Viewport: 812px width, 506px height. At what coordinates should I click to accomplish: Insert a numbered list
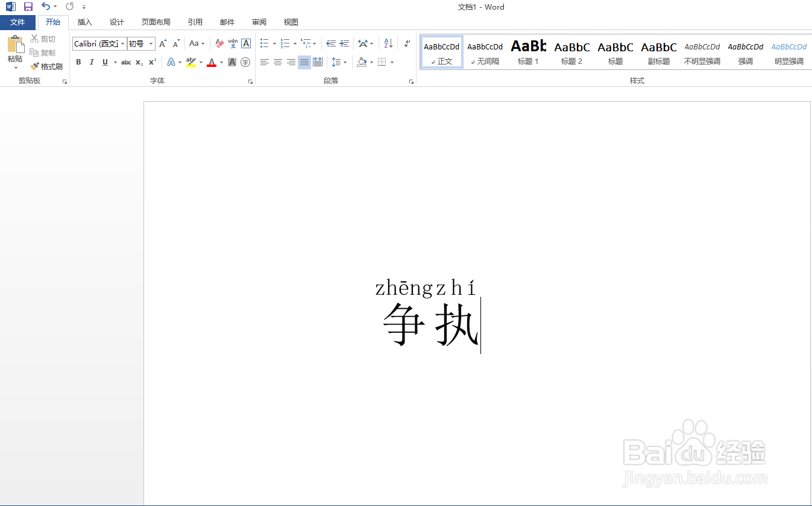coord(286,43)
